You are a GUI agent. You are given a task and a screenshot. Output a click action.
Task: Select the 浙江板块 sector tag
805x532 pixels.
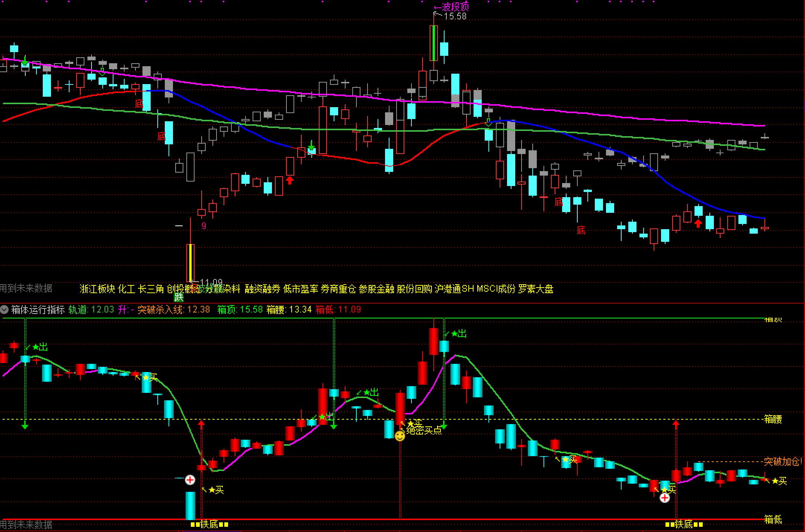[x=97, y=289]
